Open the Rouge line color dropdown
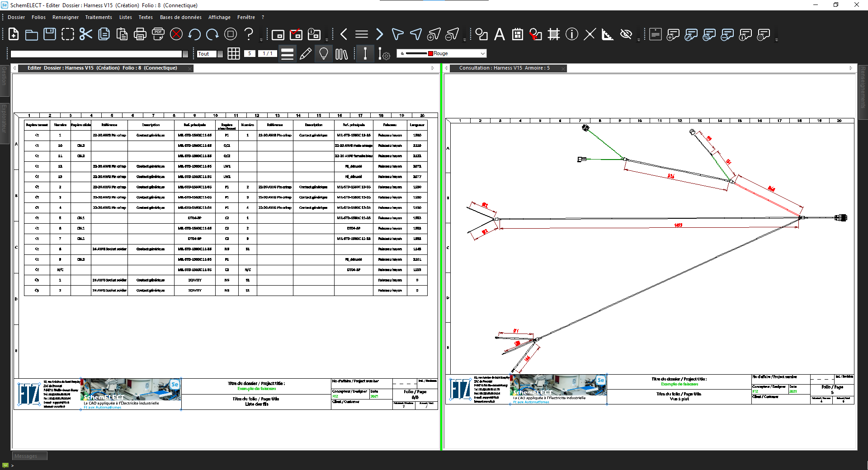 (x=482, y=53)
